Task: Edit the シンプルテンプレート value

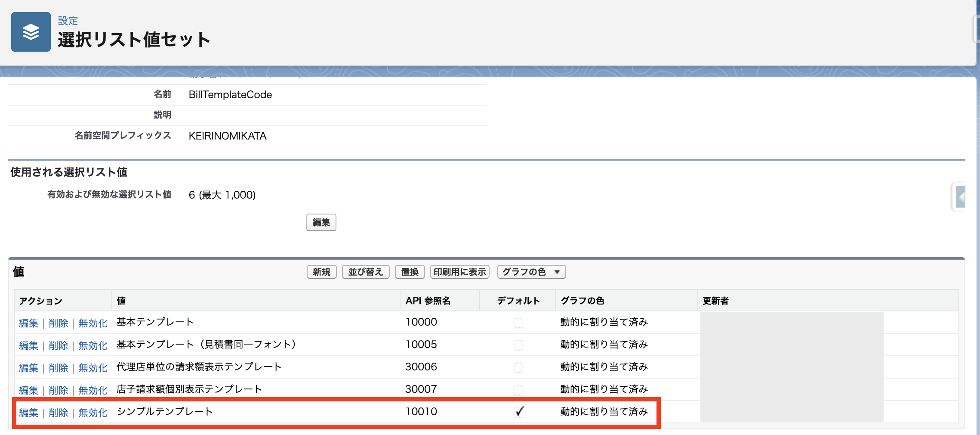Action: [28, 412]
